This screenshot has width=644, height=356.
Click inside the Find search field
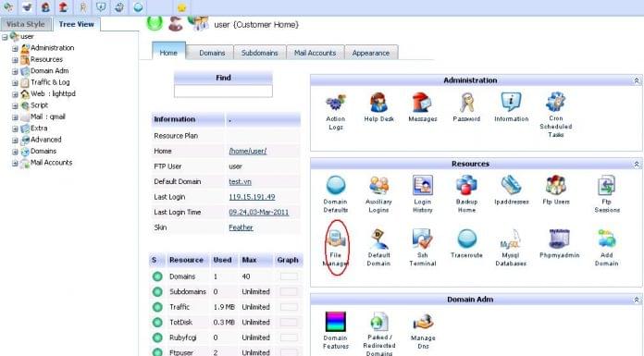tap(223, 92)
